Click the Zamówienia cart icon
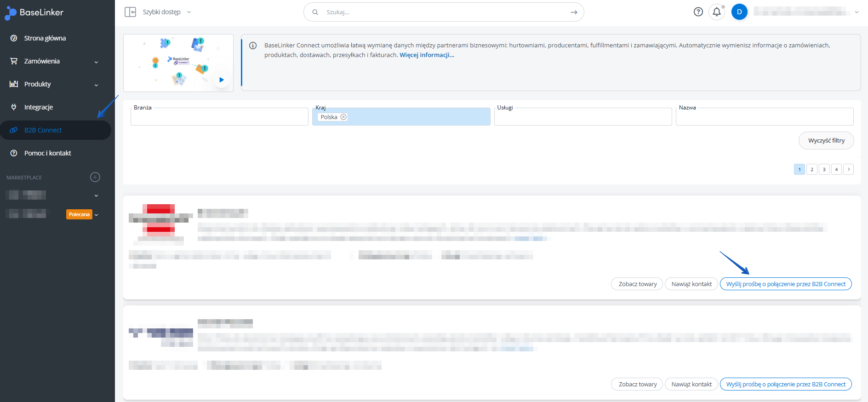The height and width of the screenshot is (402, 868). 14,61
